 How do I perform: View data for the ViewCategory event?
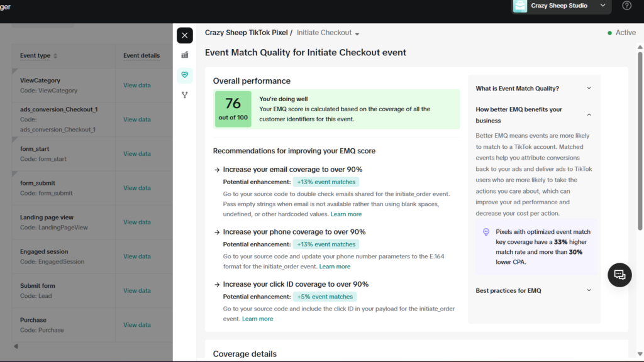point(137,85)
